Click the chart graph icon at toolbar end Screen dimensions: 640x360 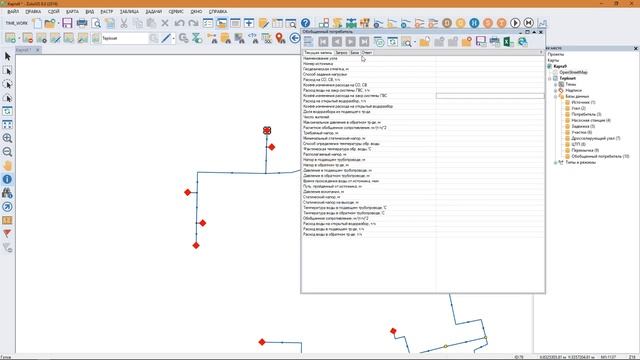click(542, 23)
